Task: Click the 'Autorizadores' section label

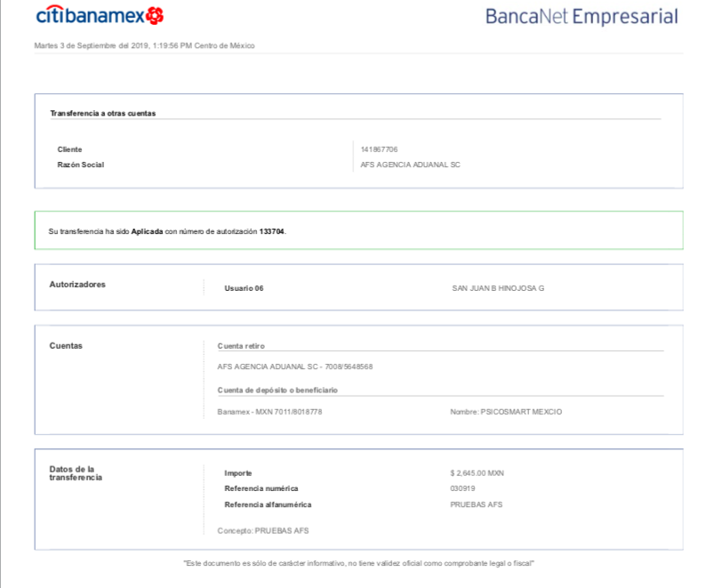Action: pos(77,284)
